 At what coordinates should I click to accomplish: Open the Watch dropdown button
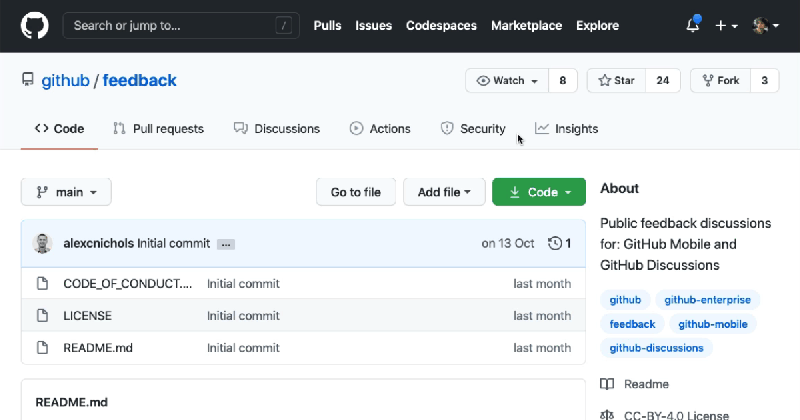(x=507, y=81)
